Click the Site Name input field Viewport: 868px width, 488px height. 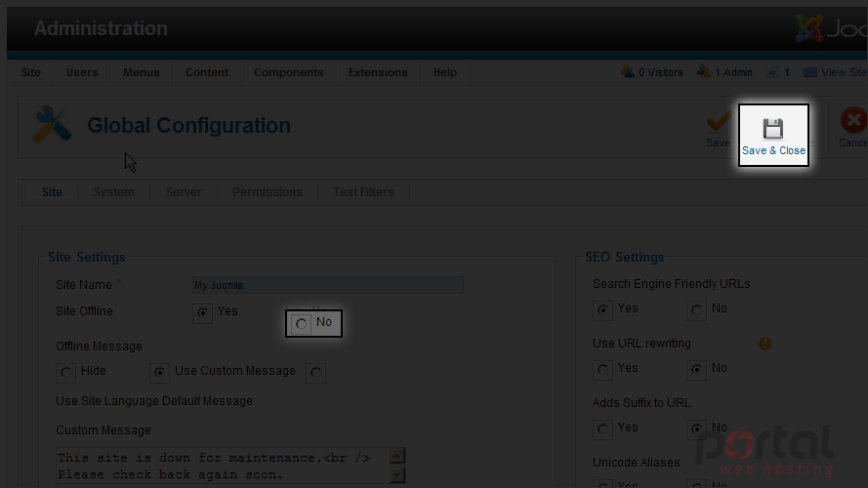(328, 285)
